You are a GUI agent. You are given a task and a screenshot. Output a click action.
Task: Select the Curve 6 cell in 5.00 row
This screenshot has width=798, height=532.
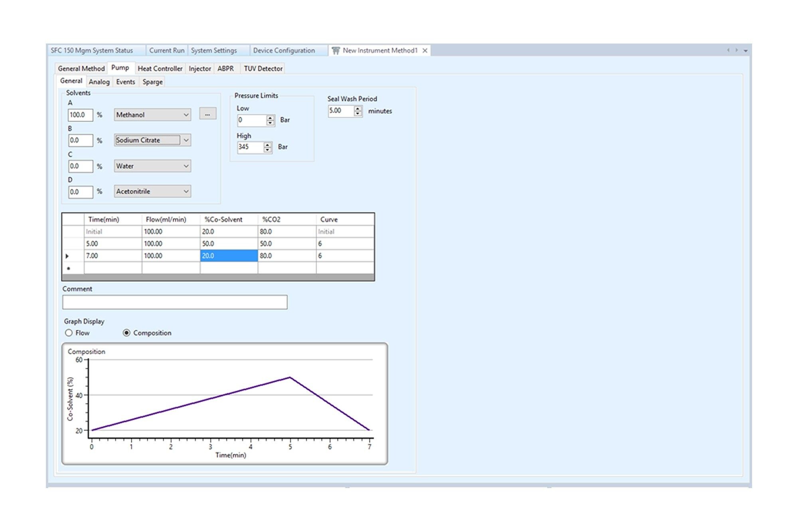(345, 244)
